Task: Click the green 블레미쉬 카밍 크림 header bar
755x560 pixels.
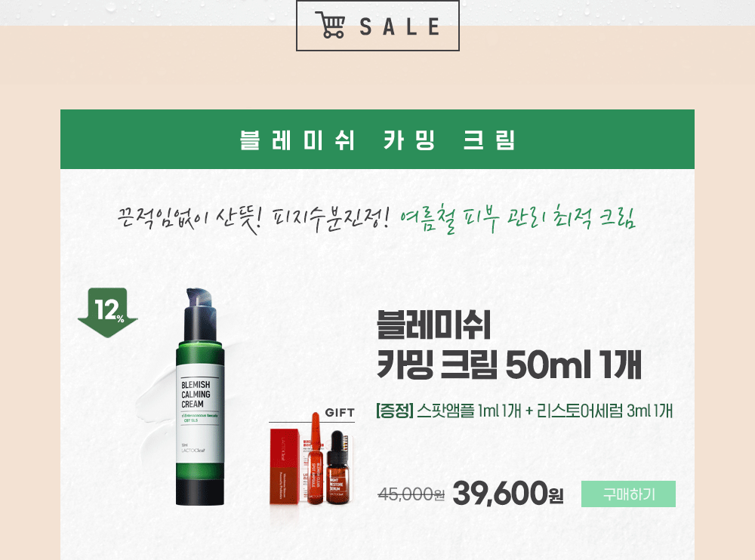Action: coord(377,139)
